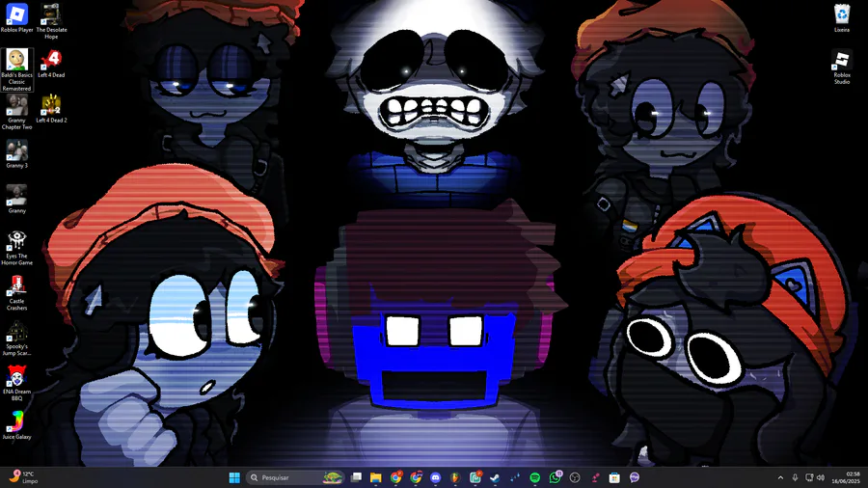
Task: Launch FL Studio from the taskbar
Action: tap(455, 477)
